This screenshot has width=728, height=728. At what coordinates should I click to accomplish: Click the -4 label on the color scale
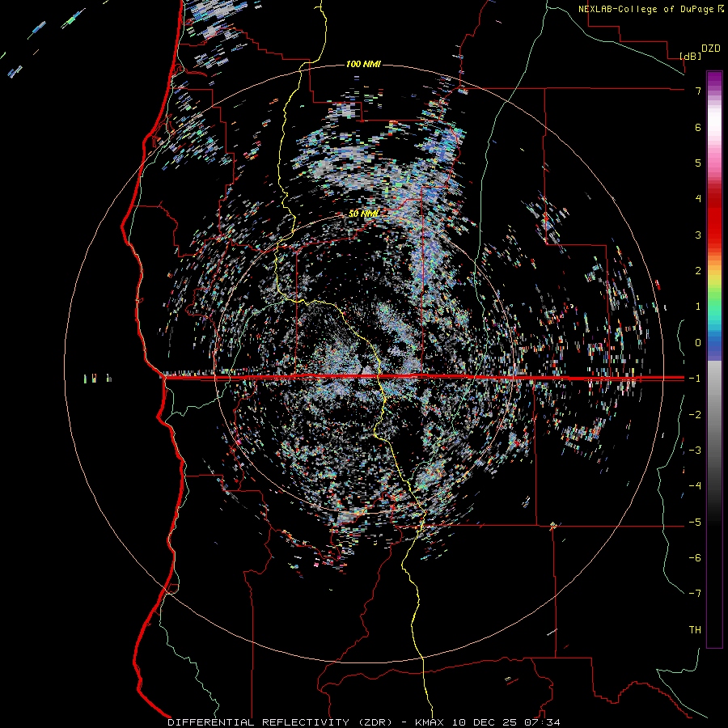(x=695, y=486)
